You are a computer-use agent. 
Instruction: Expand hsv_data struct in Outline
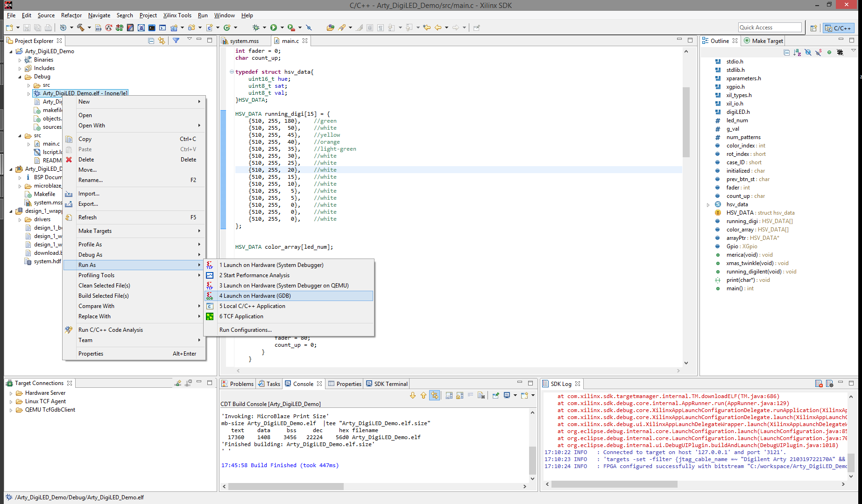[x=708, y=205]
